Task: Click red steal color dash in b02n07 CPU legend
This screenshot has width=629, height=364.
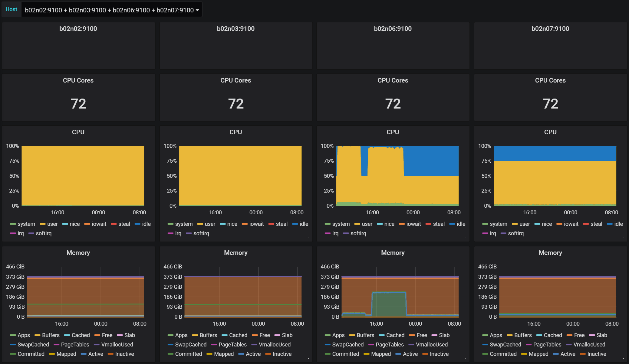Action: click(586, 224)
